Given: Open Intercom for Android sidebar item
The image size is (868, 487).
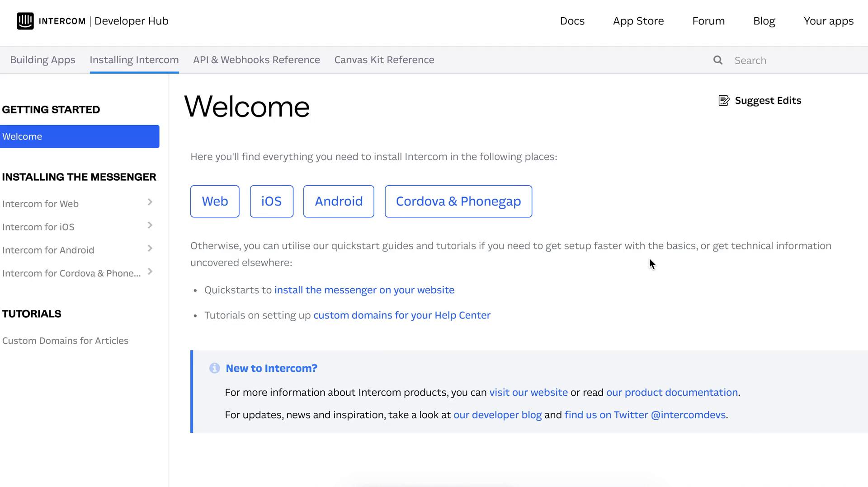Looking at the screenshot, I should [48, 250].
